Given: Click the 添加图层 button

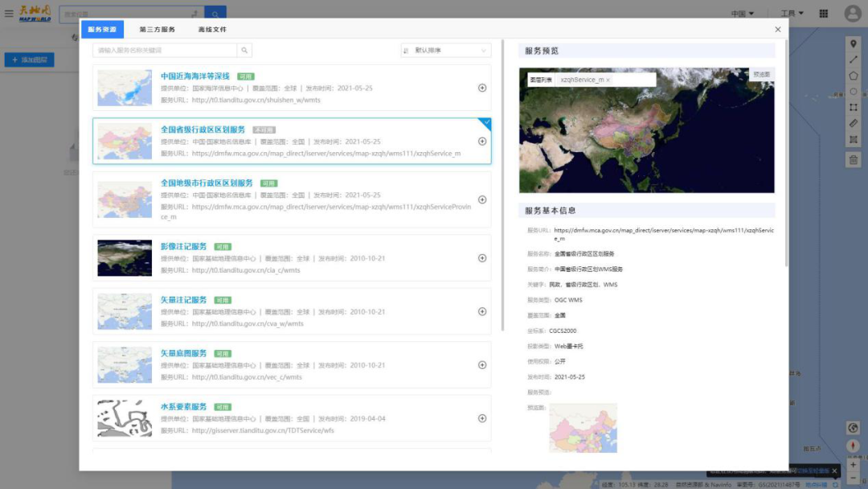Looking at the screenshot, I should (29, 60).
